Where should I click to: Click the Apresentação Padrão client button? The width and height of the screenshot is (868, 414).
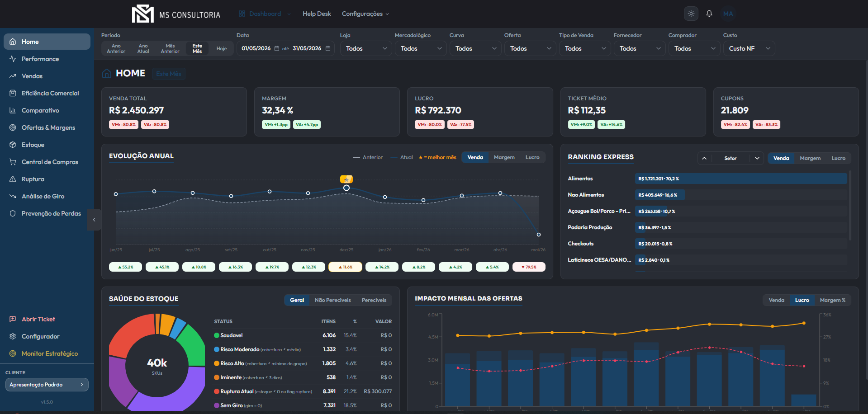point(47,385)
